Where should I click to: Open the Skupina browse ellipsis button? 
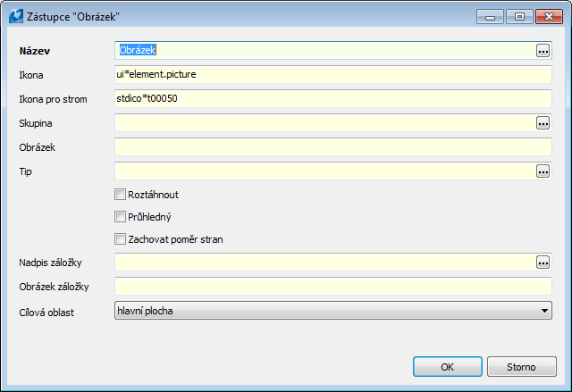pyautogui.click(x=543, y=123)
